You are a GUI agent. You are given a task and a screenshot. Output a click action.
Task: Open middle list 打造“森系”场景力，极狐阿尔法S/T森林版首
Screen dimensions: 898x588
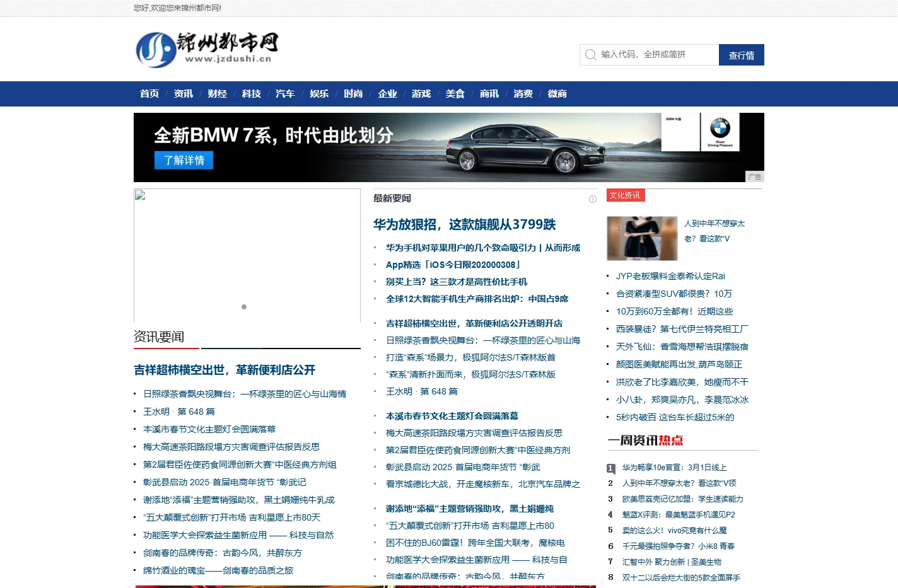pos(471,358)
